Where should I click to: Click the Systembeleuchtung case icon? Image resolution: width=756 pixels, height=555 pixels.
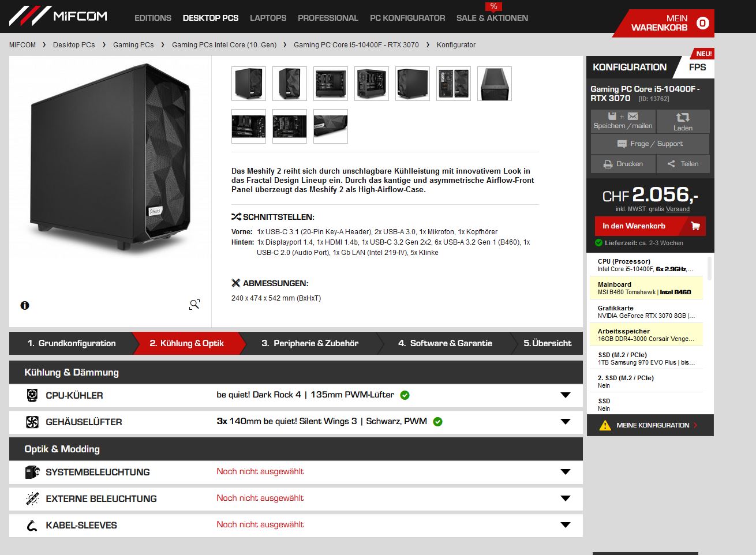coord(32,472)
